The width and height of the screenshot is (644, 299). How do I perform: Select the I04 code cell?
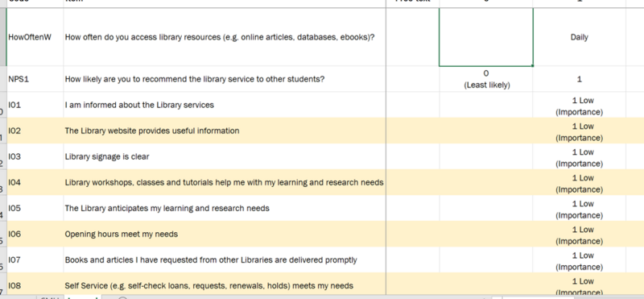(35, 182)
